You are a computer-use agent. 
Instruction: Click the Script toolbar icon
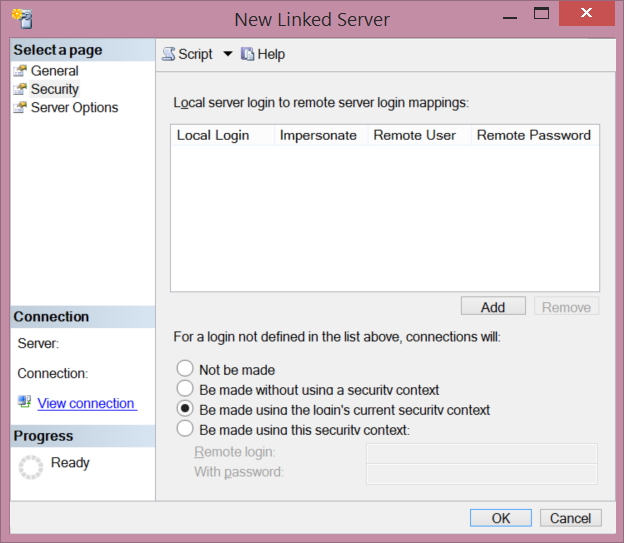click(169, 54)
